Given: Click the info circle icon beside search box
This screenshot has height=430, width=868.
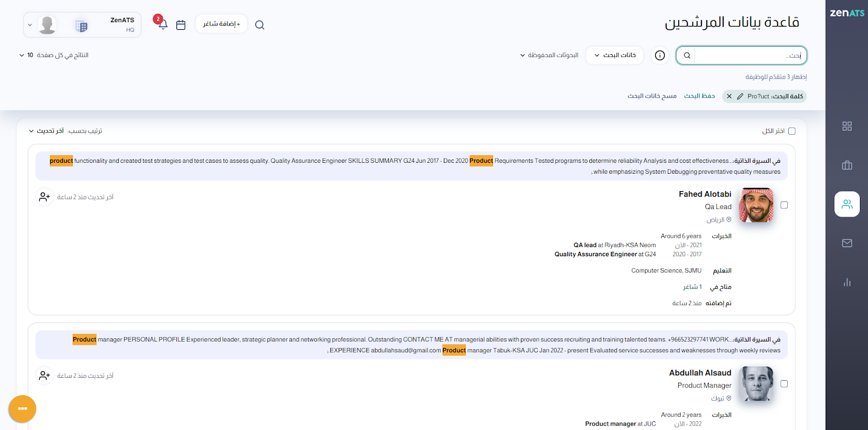Looking at the screenshot, I should (x=660, y=55).
